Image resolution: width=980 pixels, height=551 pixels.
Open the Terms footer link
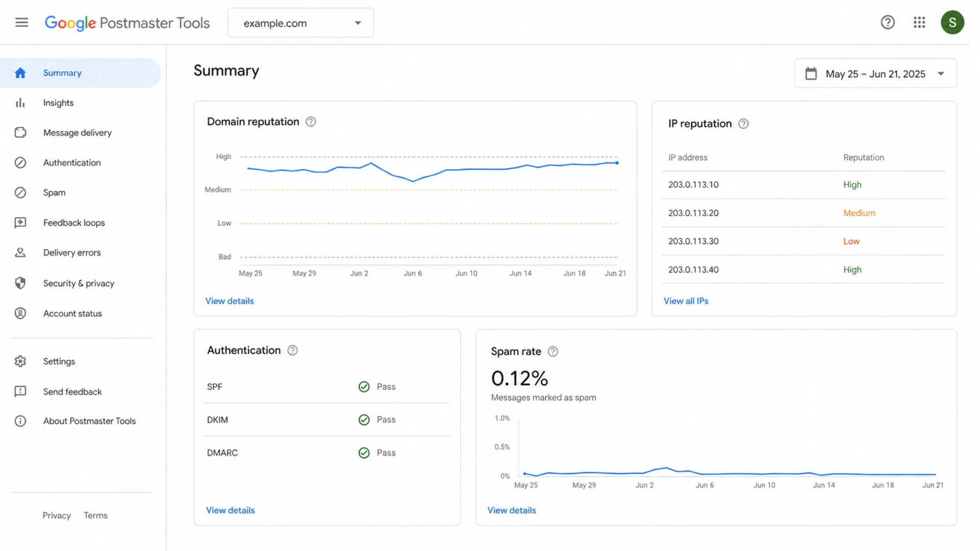coord(95,515)
